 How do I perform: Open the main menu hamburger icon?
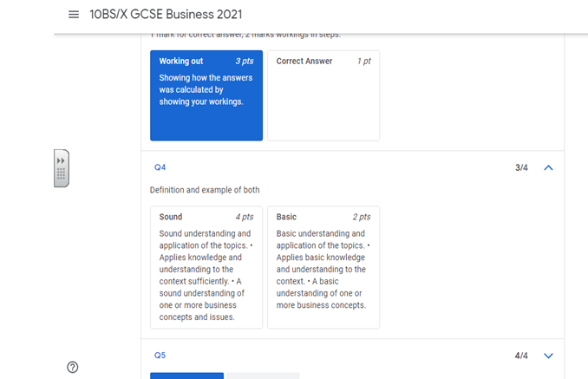click(73, 15)
